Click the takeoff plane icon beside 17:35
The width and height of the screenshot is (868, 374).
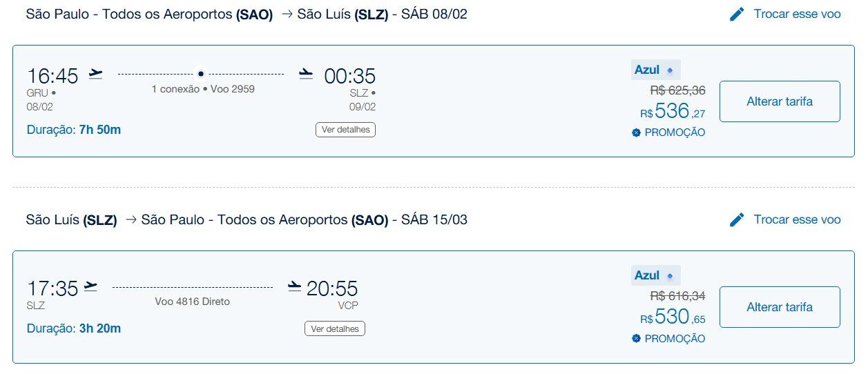(x=90, y=285)
